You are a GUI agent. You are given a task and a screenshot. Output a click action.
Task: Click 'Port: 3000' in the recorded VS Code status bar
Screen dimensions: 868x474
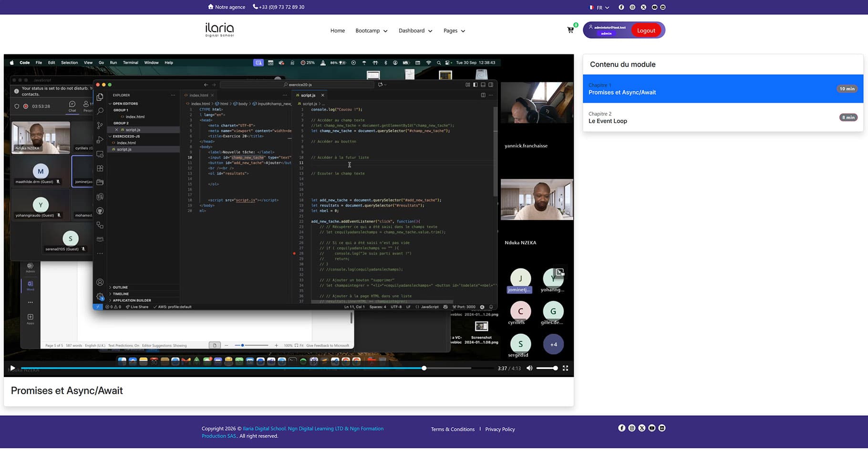point(464,307)
